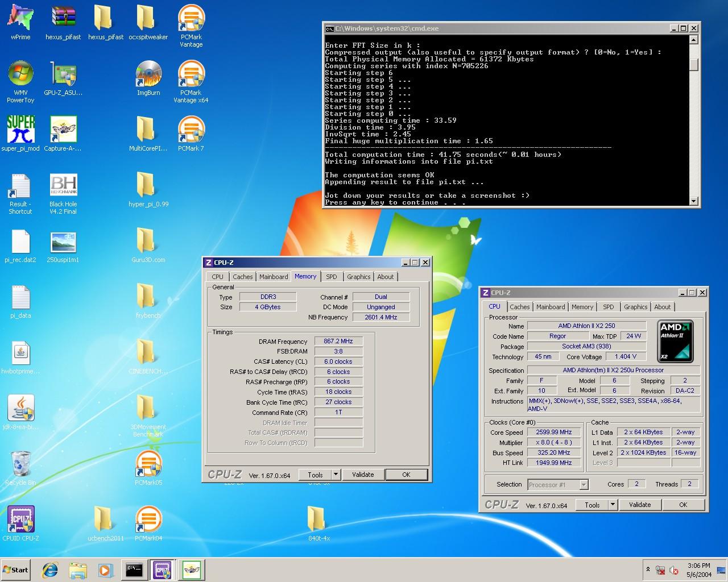
Task: Expand Tools dropdown arrow in Memory CPU-Z window
Action: tap(336, 475)
